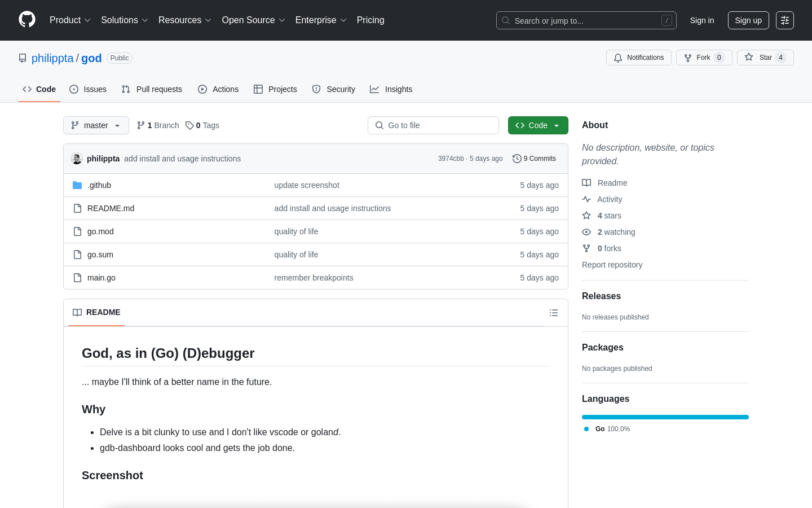812x508 pixels.
Task: Expand the Product menu
Action: [x=70, y=20]
